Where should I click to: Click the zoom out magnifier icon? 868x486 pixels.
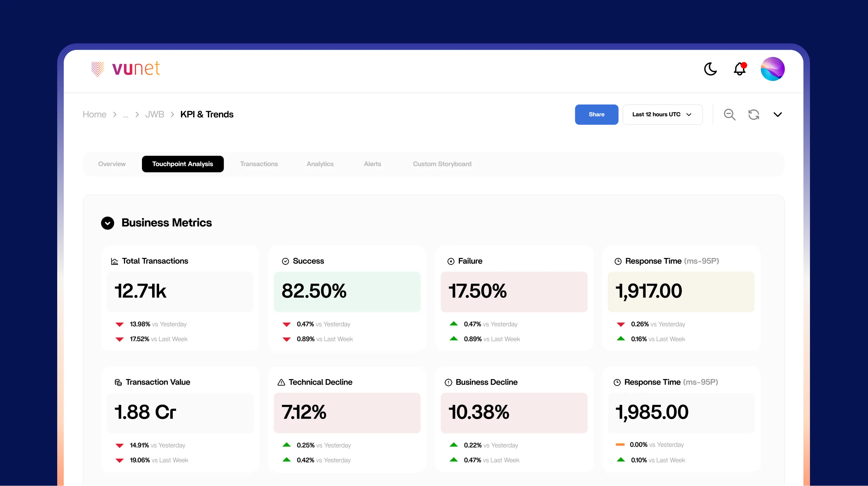[x=730, y=115]
